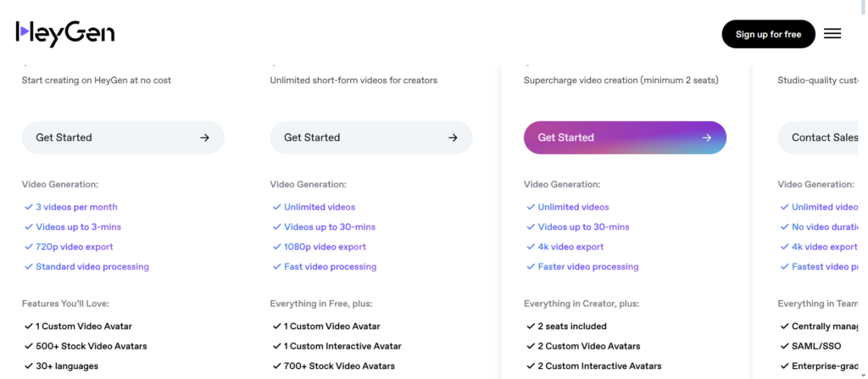Click checkmark beside 1080p video export
Viewport: 868px width, 379px height.
coord(276,247)
